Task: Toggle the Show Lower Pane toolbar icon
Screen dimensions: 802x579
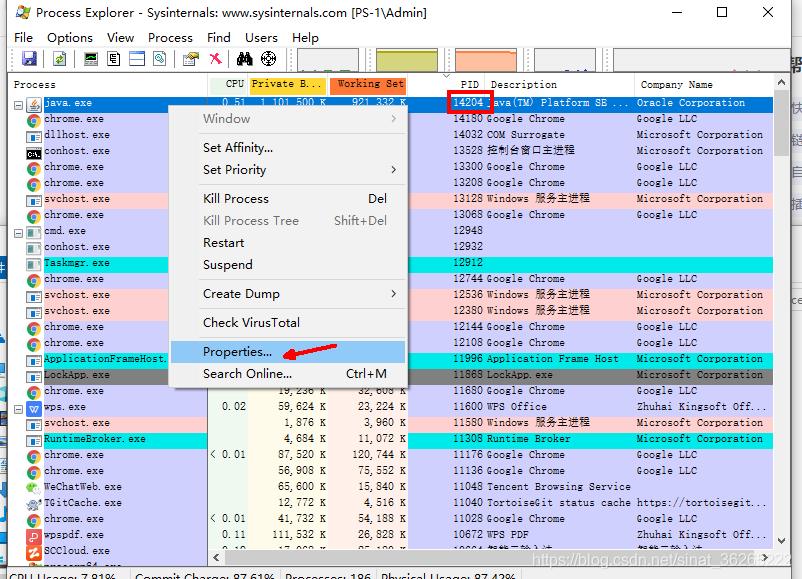Action: pyautogui.click(x=137, y=59)
